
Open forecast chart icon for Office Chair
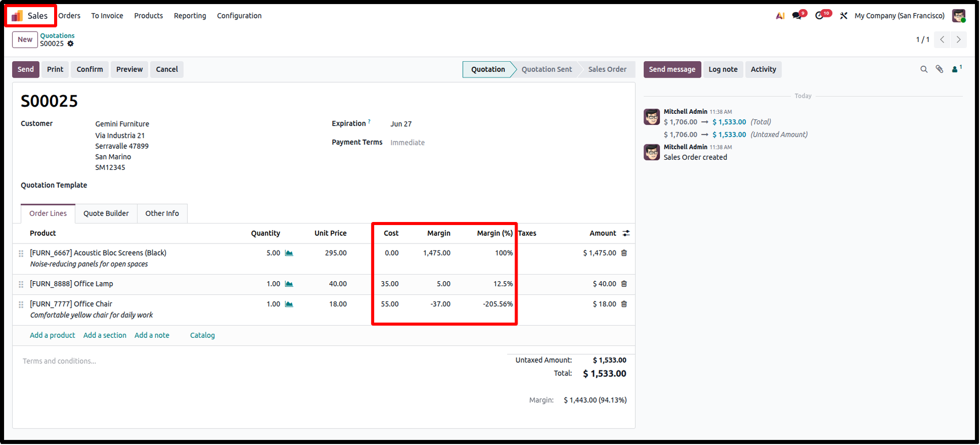tap(289, 304)
